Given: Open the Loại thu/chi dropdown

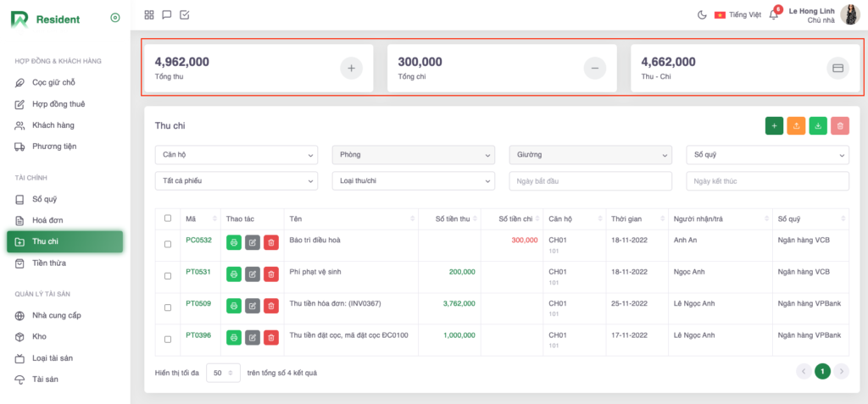Looking at the screenshot, I should (413, 181).
